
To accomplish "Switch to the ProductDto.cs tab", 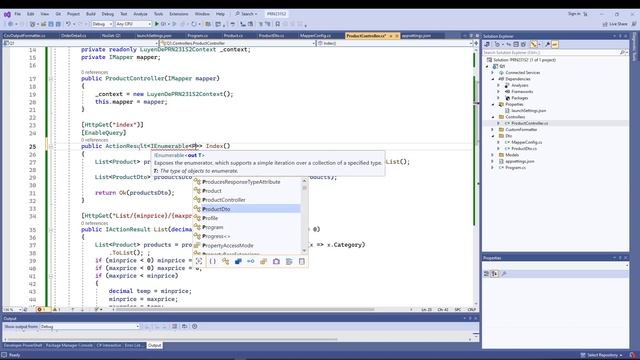I will [271, 36].
